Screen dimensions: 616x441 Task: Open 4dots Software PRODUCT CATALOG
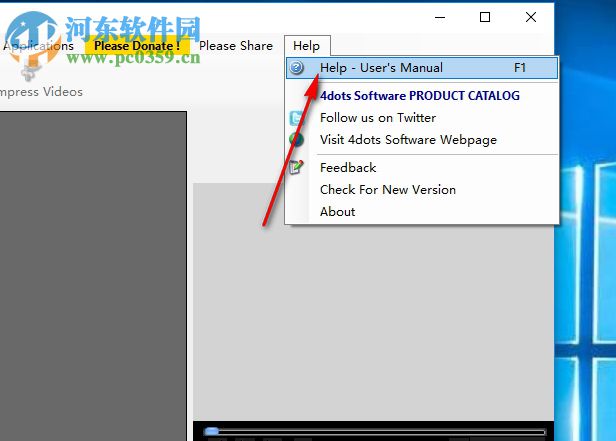(420, 95)
